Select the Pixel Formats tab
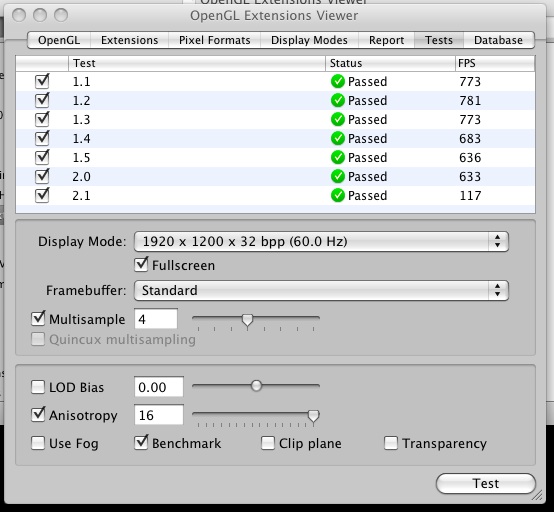Screen dimensions: 554x512 tap(214, 40)
